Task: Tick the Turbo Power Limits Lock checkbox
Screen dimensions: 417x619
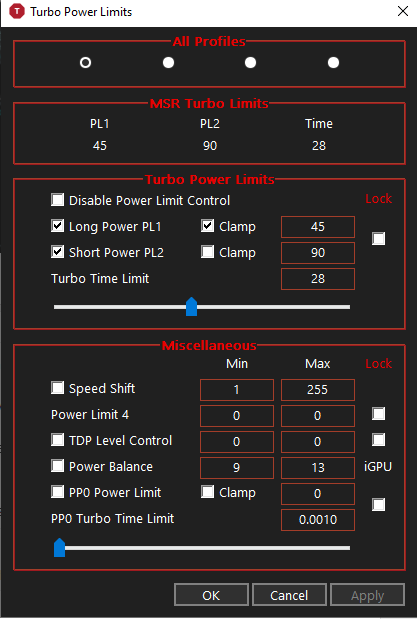Action: click(378, 238)
